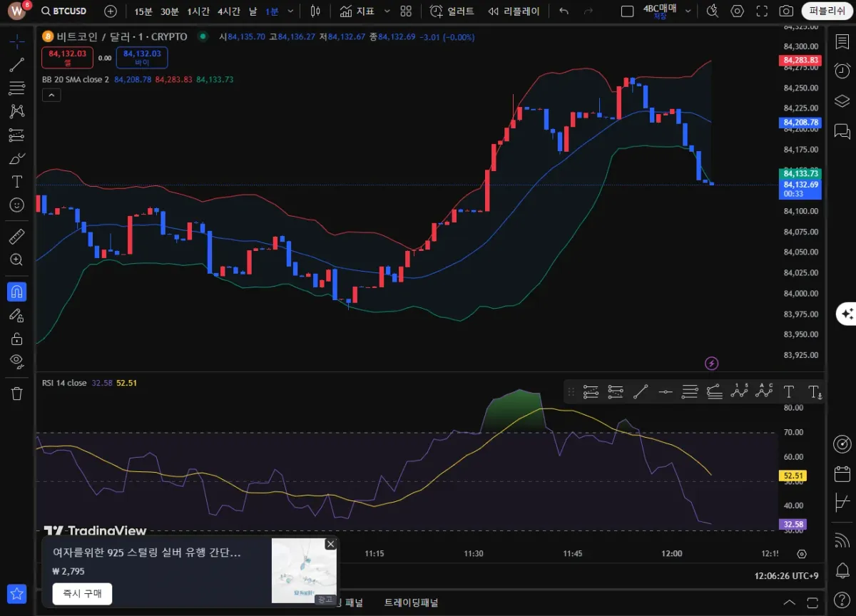Open the indicator templates grid icon
The width and height of the screenshot is (856, 616).
pyautogui.click(x=406, y=11)
